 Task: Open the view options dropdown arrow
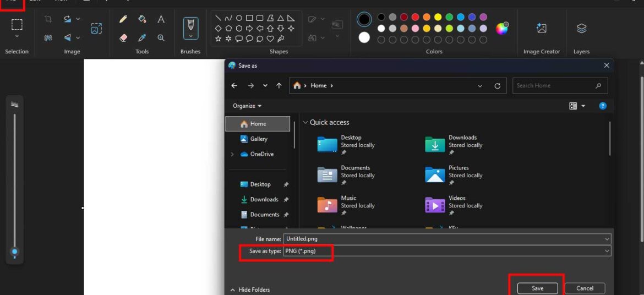(583, 106)
